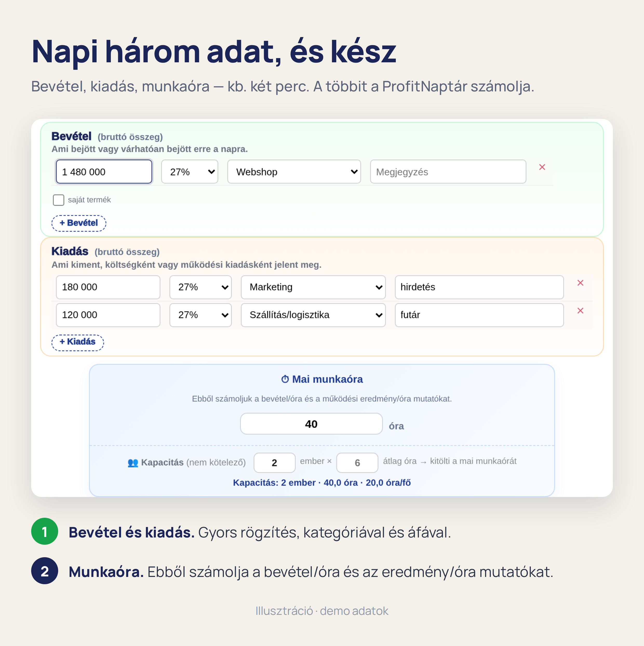This screenshot has width=644, height=646.
Task: Focus the 1 480 000 revenue amount field
Action: [x=104, y=172]
